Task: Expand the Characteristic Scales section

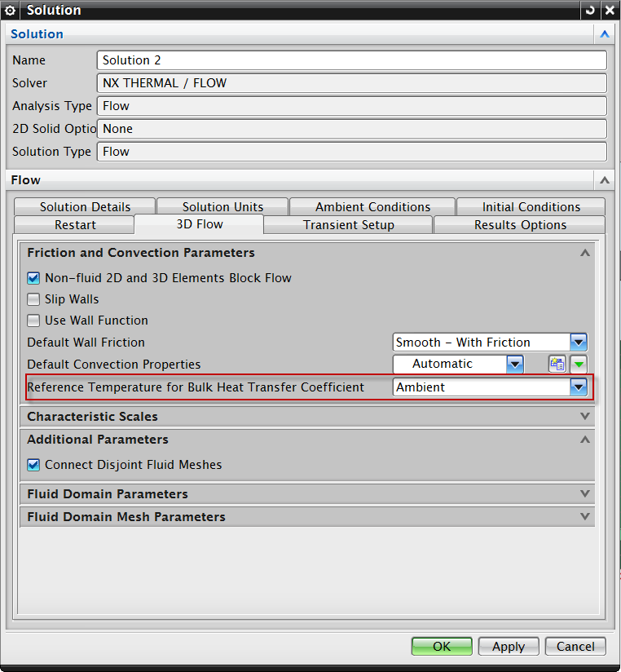Action: pos(584,417)
